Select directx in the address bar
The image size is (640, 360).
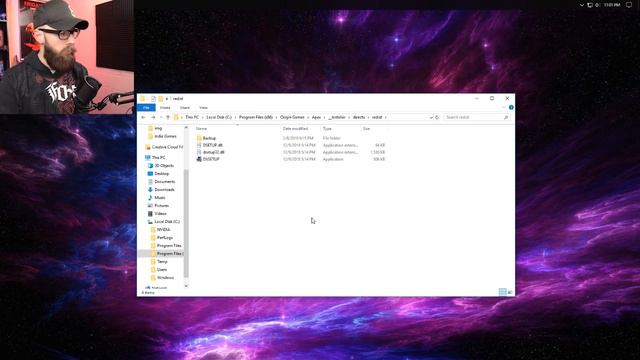[359, 117]
